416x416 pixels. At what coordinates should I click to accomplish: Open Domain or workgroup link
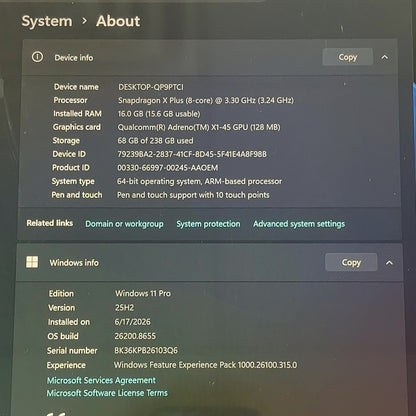pos(124,224)
